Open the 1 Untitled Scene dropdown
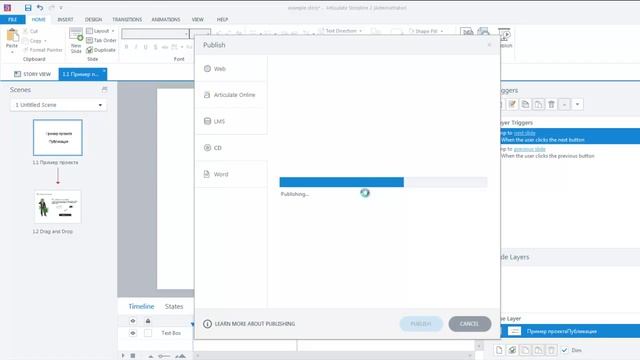Image resolution: width=640 pixels, height=360 pixels. click(x=58, y=105)
